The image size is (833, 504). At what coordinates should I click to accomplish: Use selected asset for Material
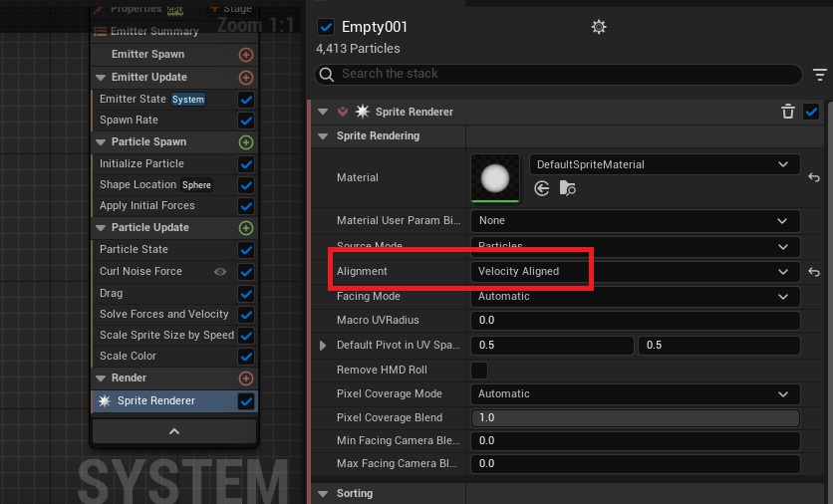[541, 188]
